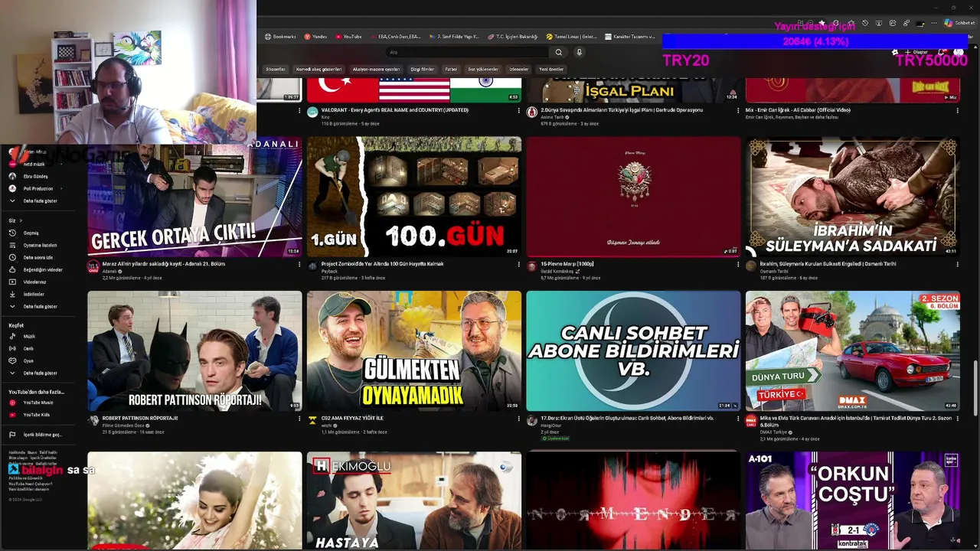Click Sohbet et Copilot button
Viewport: 980px width, 551px height.
(x=959, y=23)
